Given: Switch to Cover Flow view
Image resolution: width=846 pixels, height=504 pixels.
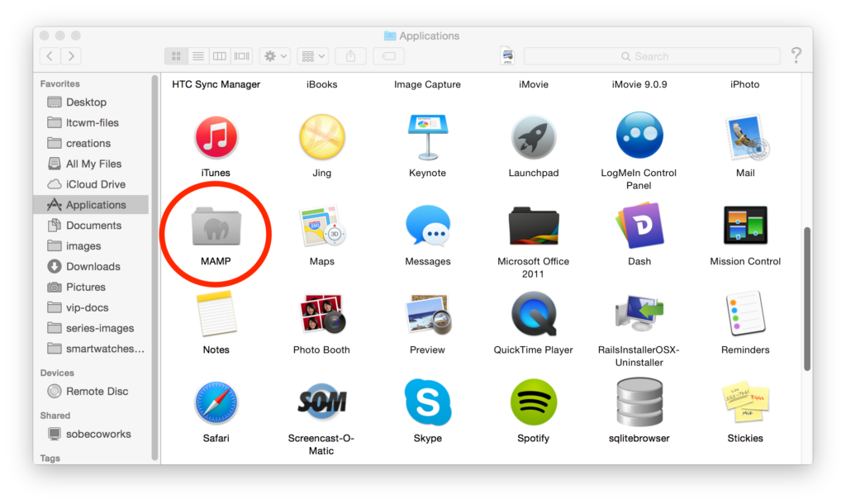Looking at the screenshot, I should point(240,56).
